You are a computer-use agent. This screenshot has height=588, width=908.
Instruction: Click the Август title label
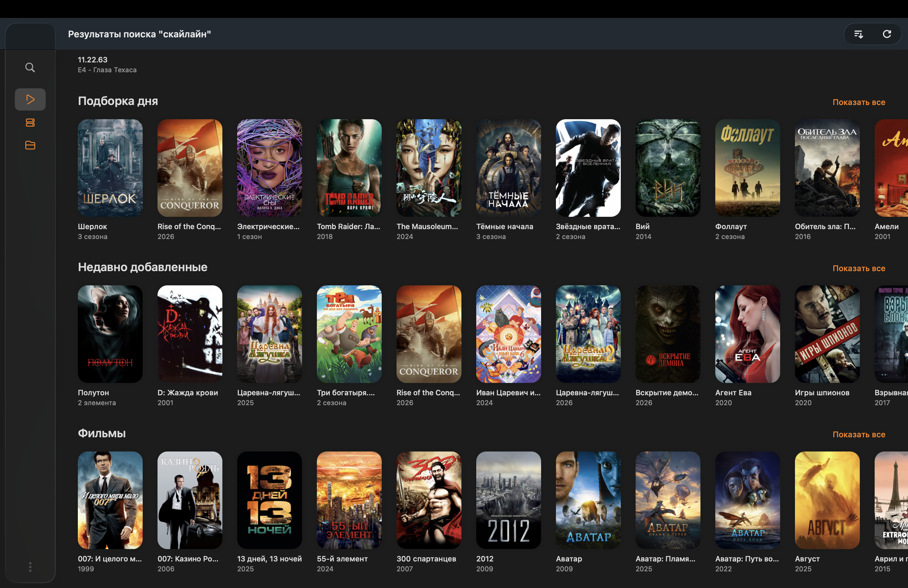[x=807, y=559]
